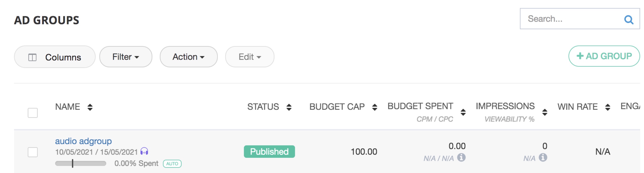Sort by Budget Spent column arrows
The height and width of the screenshot is (173, 644).
coord(463,112)
